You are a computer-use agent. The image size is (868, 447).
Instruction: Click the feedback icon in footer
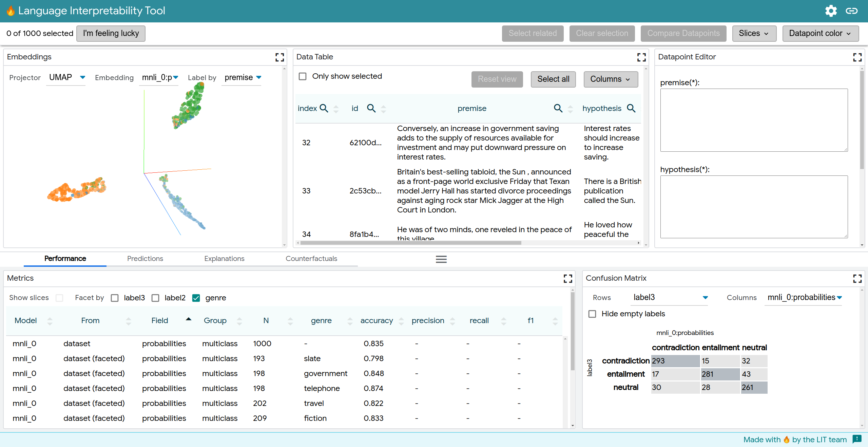tap(857, 439)
